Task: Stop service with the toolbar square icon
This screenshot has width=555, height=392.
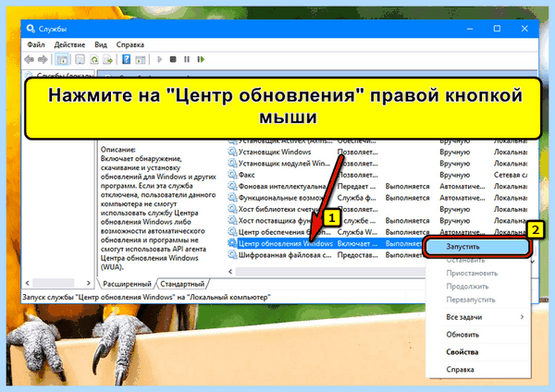Action: [x=173, y=59]
